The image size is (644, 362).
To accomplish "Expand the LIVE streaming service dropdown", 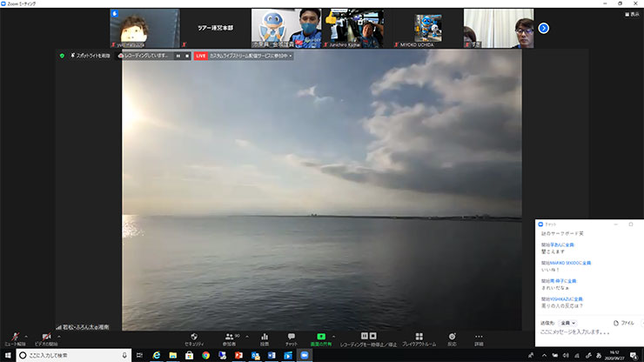I will tap(290, 56).
